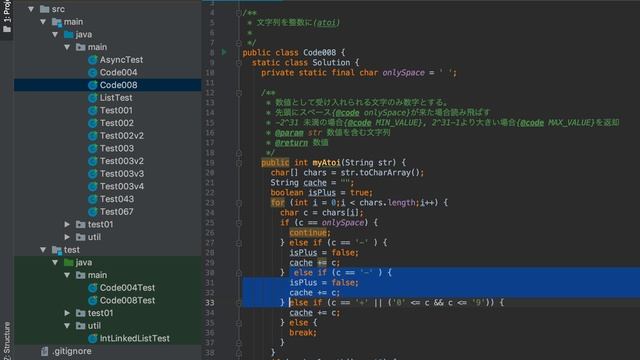Click the Code004Test class icon
Screen dimensions: 640x360
[93, 287]
